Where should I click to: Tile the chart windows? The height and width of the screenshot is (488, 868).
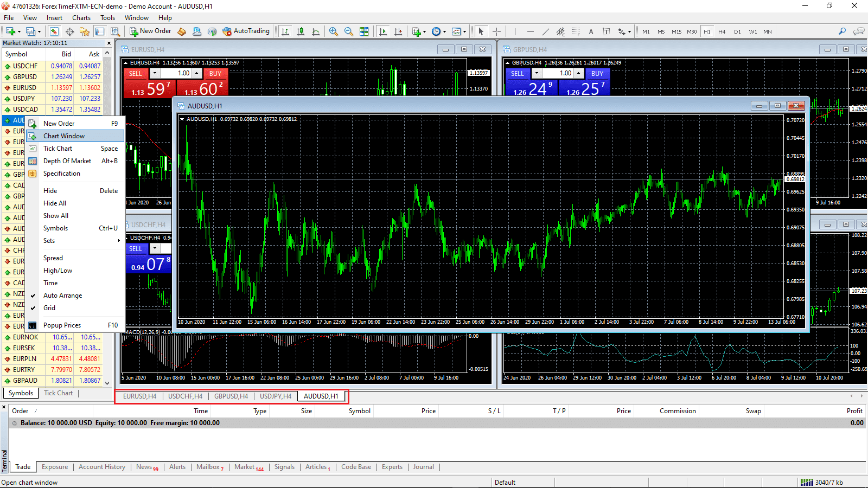pyautogui.click(x=364, y=31)
